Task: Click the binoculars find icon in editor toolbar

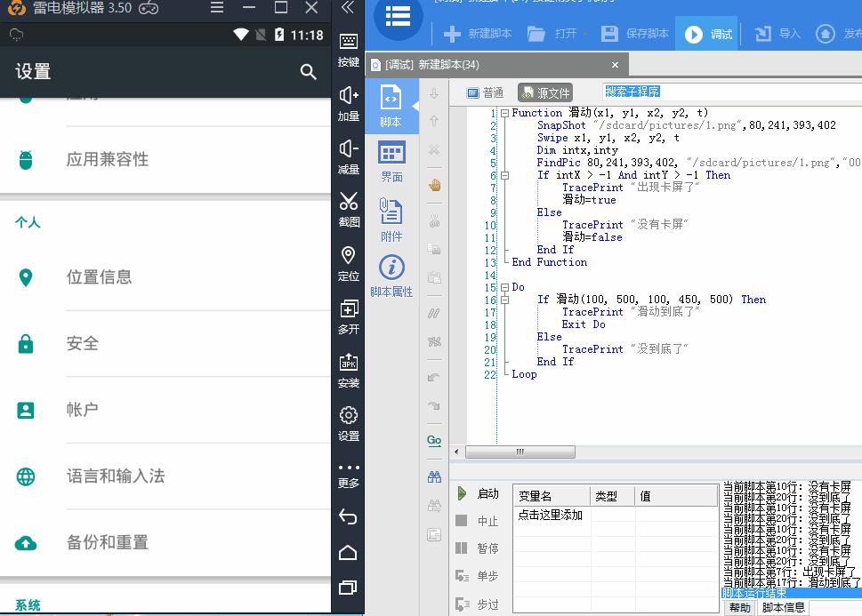Action: click(434, 476)
